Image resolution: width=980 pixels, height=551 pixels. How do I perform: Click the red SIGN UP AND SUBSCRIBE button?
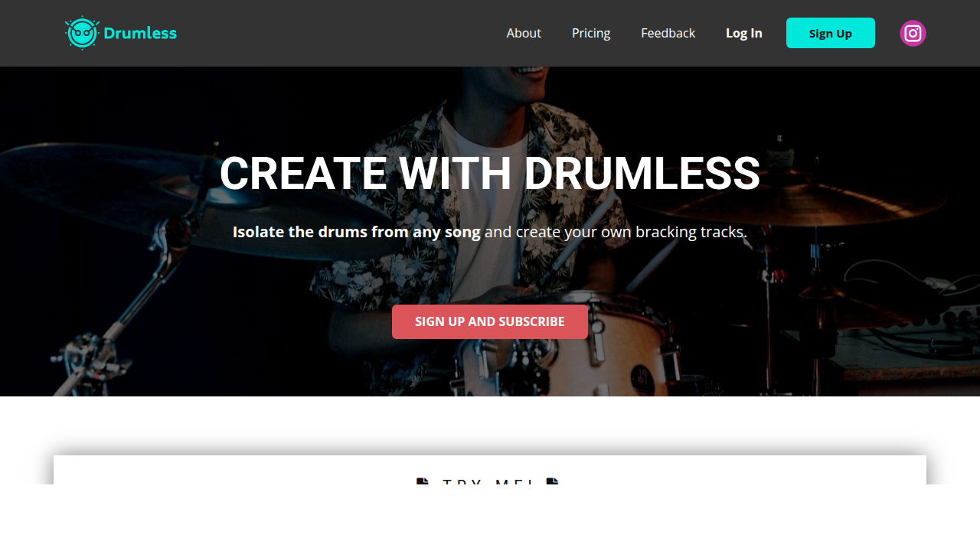click(x=490, y=321)
